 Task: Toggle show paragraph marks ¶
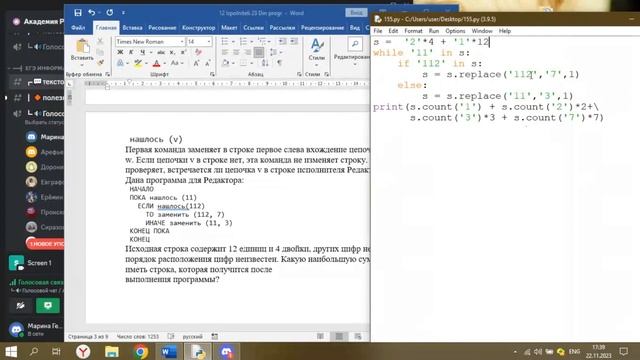[x=280, y=63]
